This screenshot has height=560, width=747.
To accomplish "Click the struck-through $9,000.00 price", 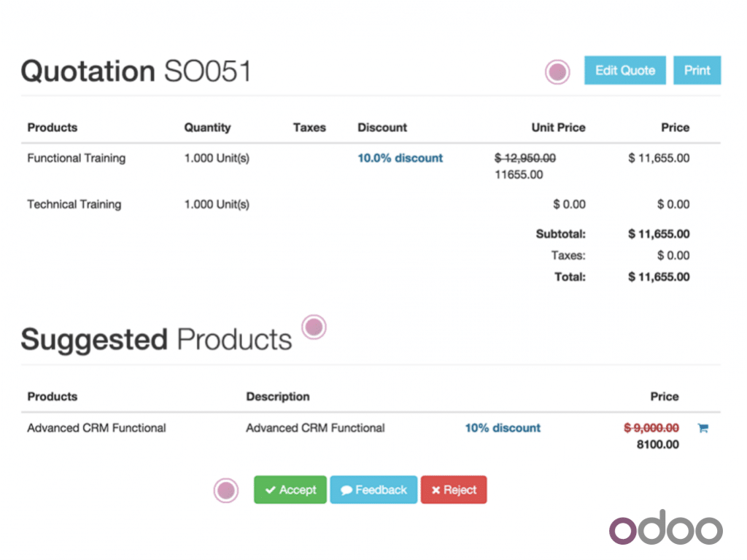I will 646,428.
